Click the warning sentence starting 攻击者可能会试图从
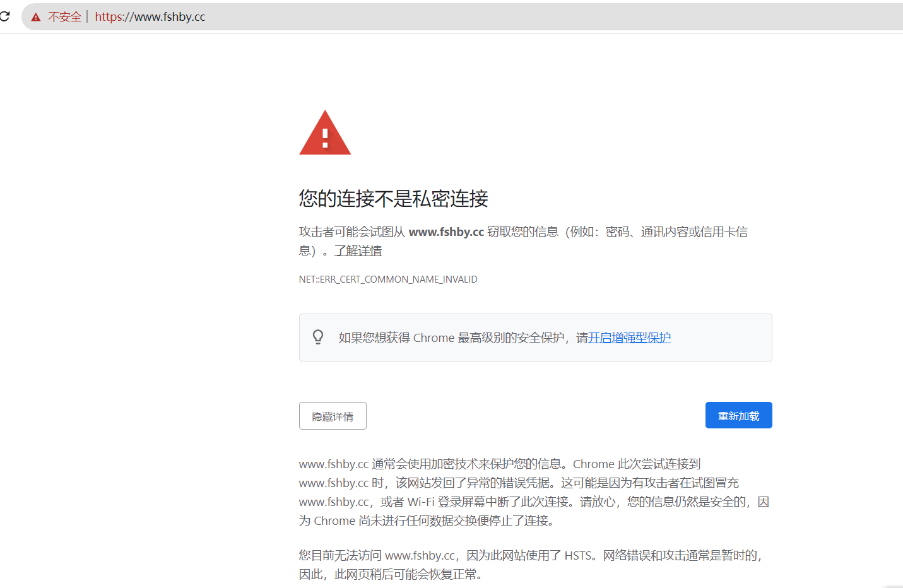This screenshot has height=588, width=903. (352, 232)
